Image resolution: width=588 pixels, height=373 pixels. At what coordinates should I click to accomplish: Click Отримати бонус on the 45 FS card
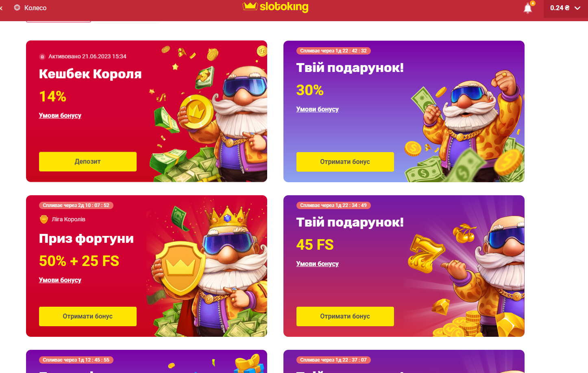tap(345, 316)
